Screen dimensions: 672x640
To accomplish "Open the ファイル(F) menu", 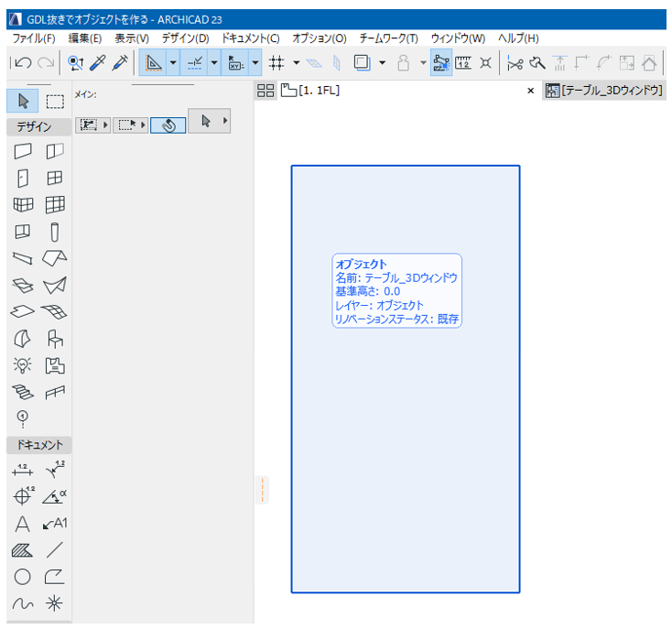I will 34,38.
